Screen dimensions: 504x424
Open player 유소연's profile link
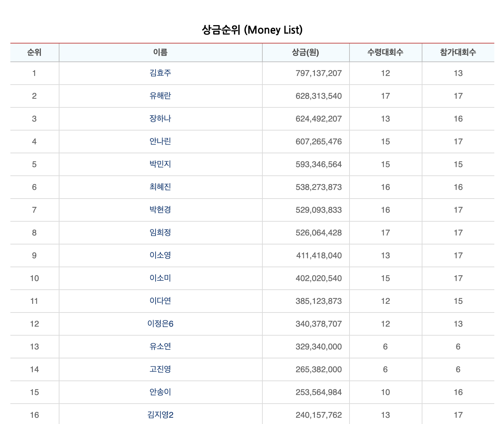point(160,347)
